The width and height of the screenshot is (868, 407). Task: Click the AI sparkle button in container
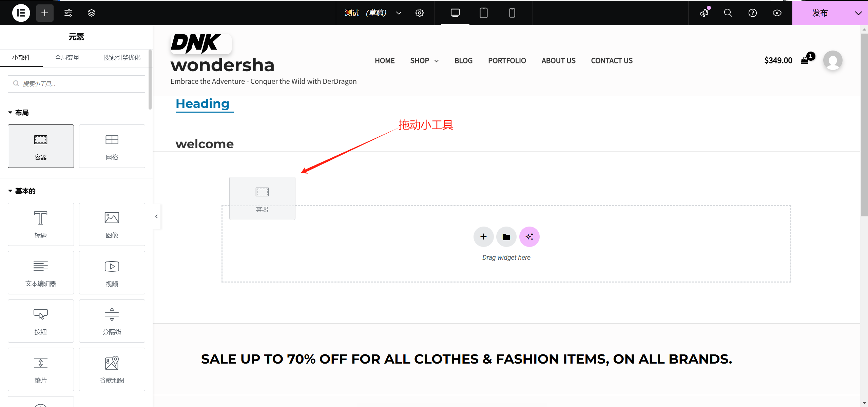(529, 237)
